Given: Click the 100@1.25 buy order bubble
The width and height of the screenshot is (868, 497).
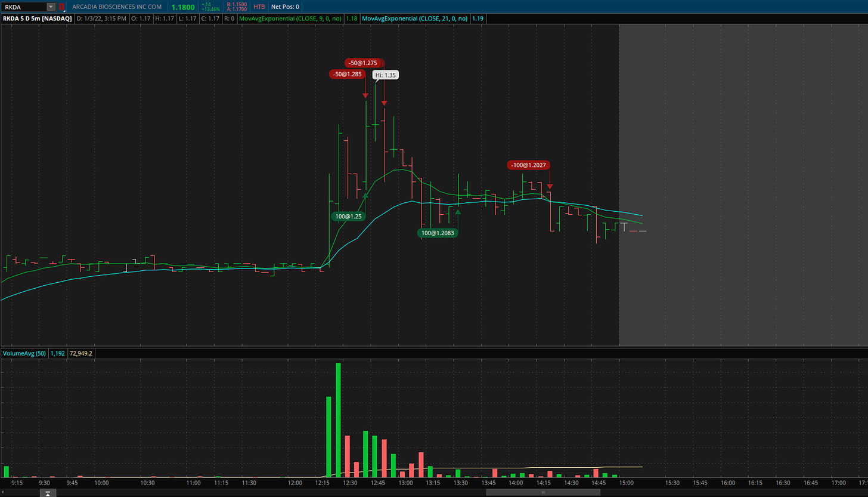Looking at the screenshot, I should click(x=349, y=217).
